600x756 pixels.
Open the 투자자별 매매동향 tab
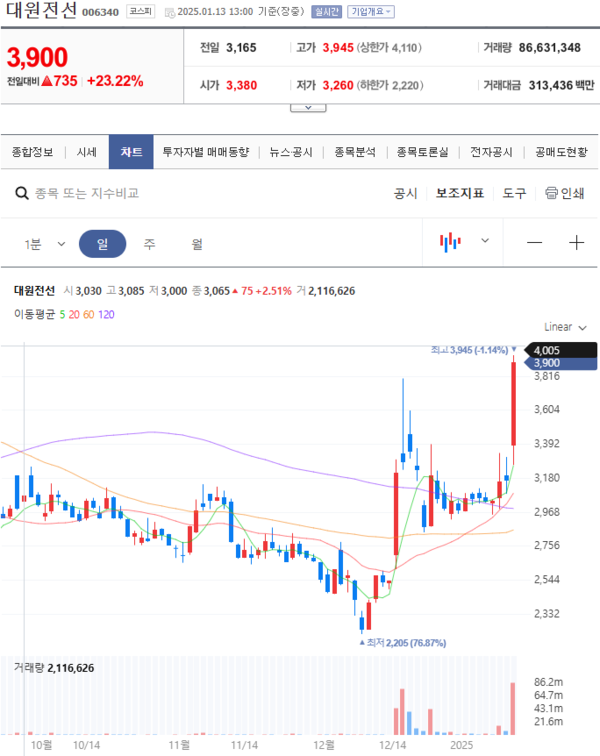(206, 152)
